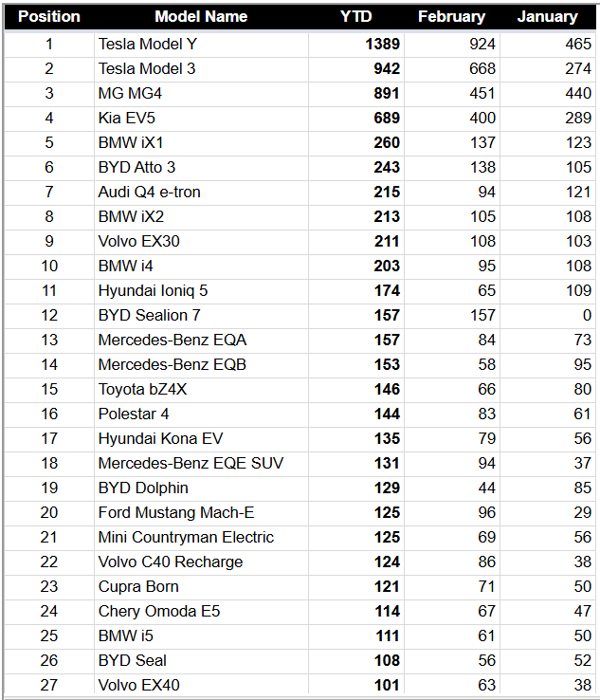This screenshot has height=700, width=600.
Task: Select the Tesla Model Y cell
Action: click(x=148, y=44)
